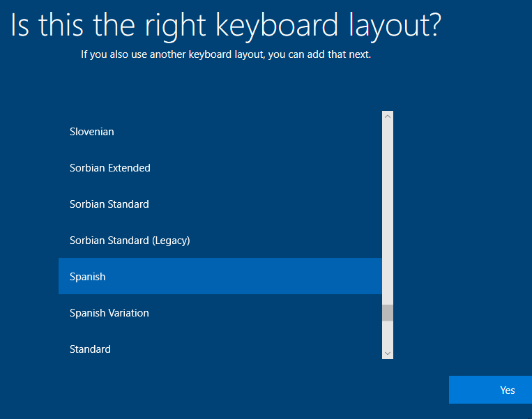Select the Standard keyboard layout
This screenshot has width=532, height=419.
click(90, 349)
